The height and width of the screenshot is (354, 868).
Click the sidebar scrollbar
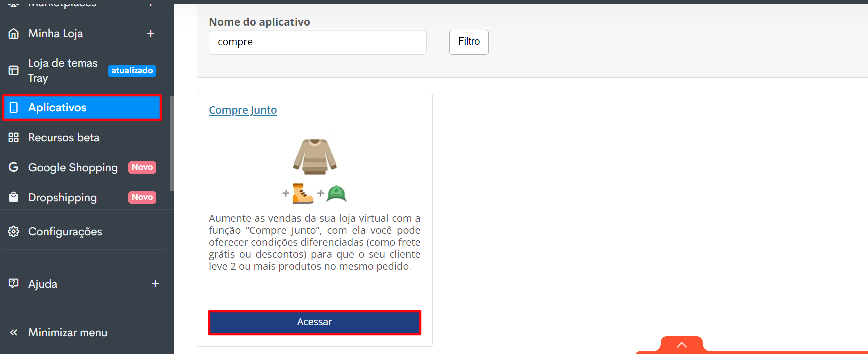[x=172, y=143]
